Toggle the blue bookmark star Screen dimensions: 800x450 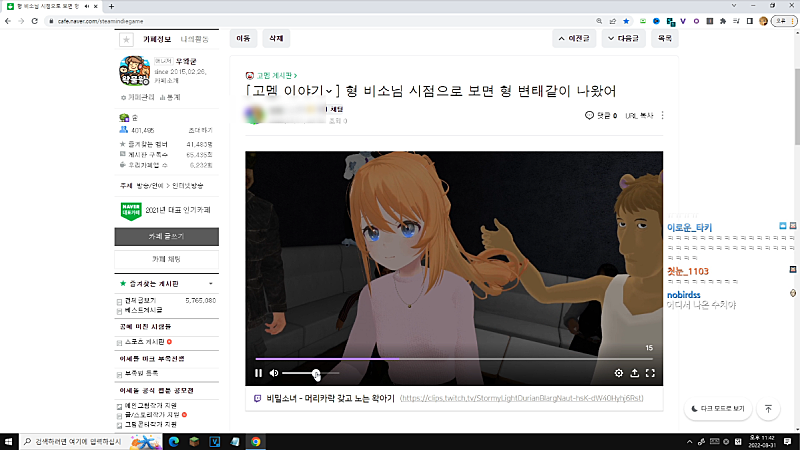[x=626, y=21]
